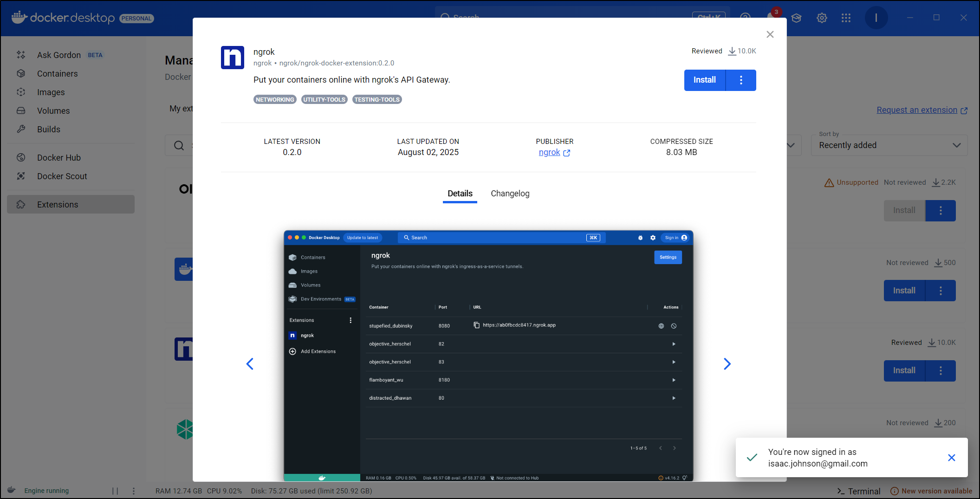Show the previous screenshot with left arrow

pos(250,364)
